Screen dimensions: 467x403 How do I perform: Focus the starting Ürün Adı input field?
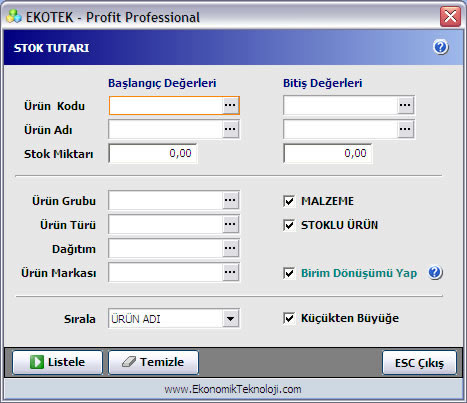click(x=166, y=129)
